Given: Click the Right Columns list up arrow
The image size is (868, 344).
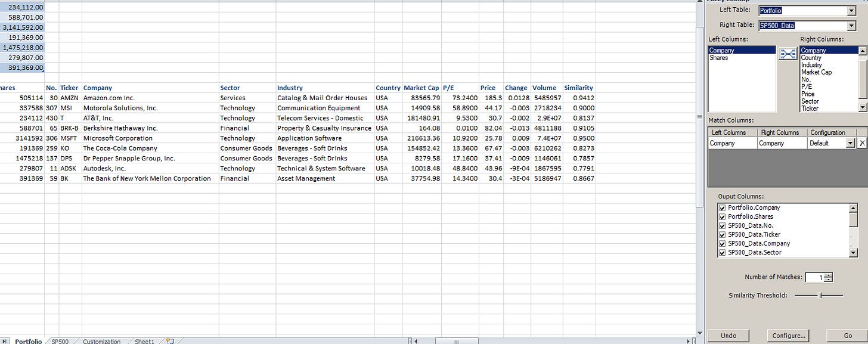Looking at the screenshot, I should (862, 51).
